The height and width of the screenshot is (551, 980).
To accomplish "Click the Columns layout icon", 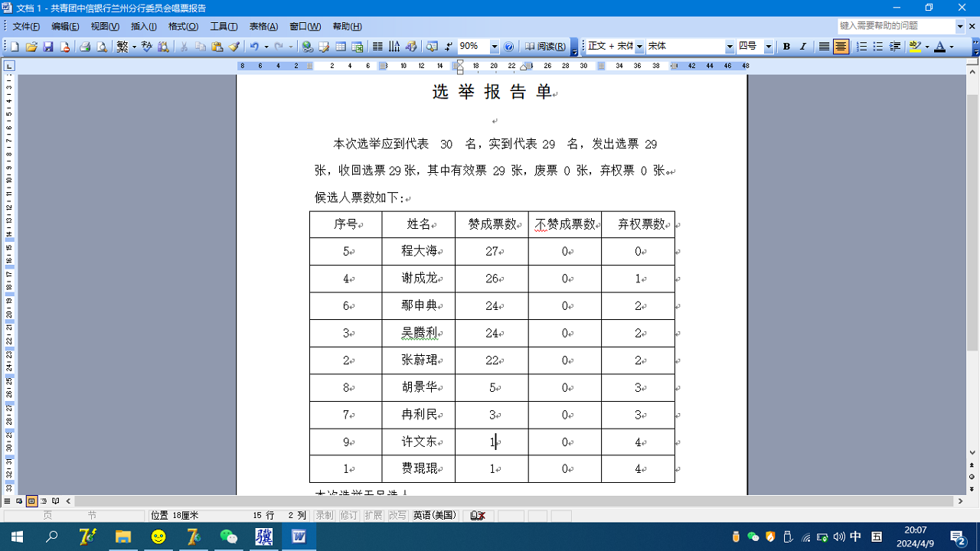I will (x=377, y=47).
